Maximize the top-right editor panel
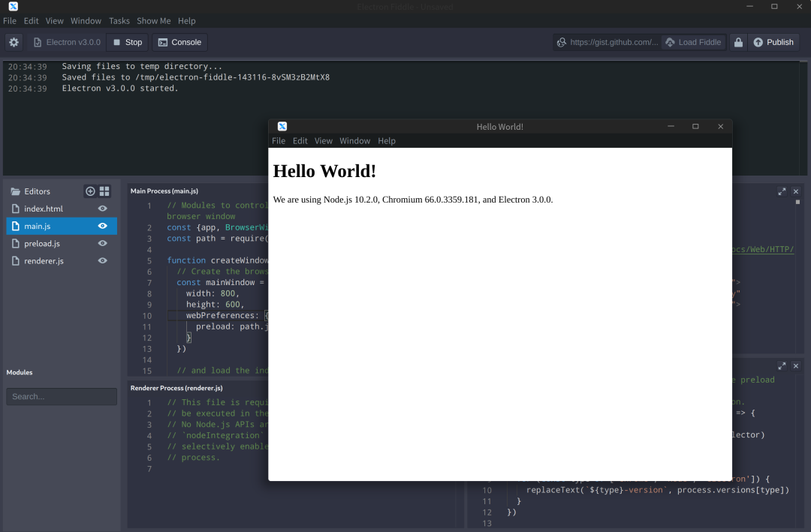Screen dimensions: 811x532 click(782, 192)
